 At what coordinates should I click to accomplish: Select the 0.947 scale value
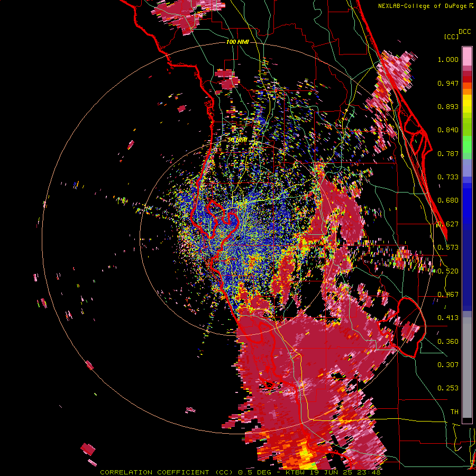(448, 83)
